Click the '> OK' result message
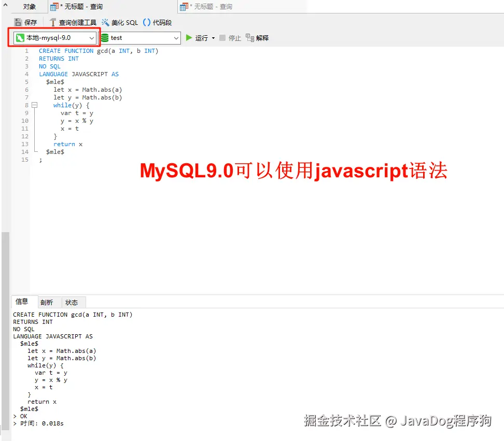The width and height of the screenshot is (504, 441). tap(20, 416)
